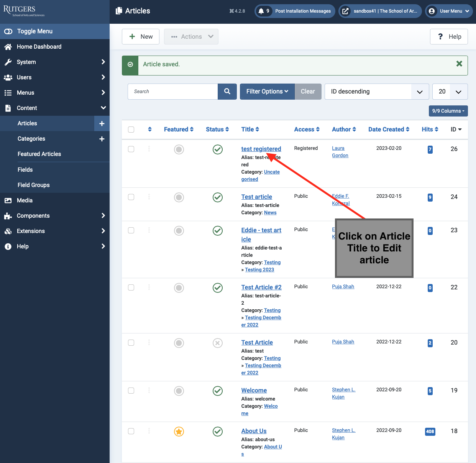Click the Toggle Menu switch icon
Viewport: 476px width, 463px height.
tap(8, 31)
